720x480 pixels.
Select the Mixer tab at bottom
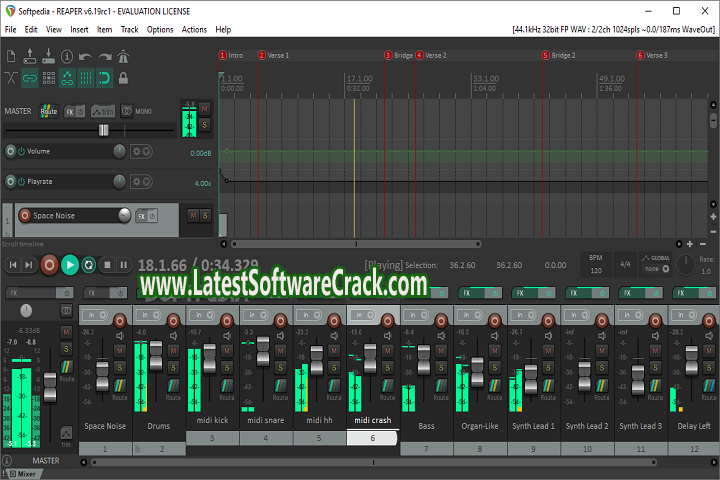(23, 473)
